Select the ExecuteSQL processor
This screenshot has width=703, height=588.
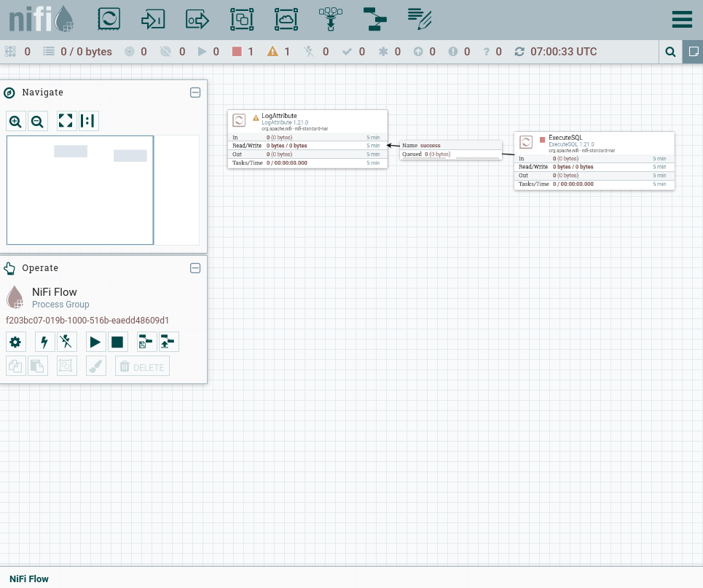[x=594, y=161]
